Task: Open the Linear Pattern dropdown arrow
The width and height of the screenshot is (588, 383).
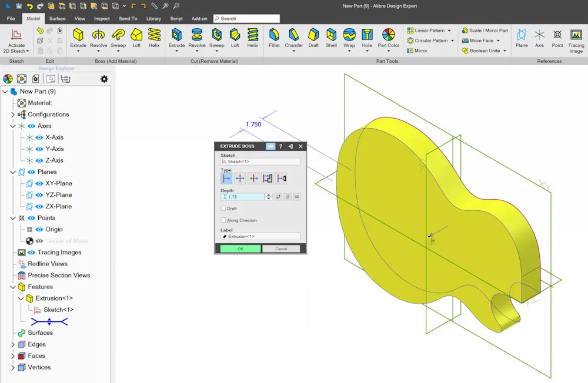Action: click(449, 31)
